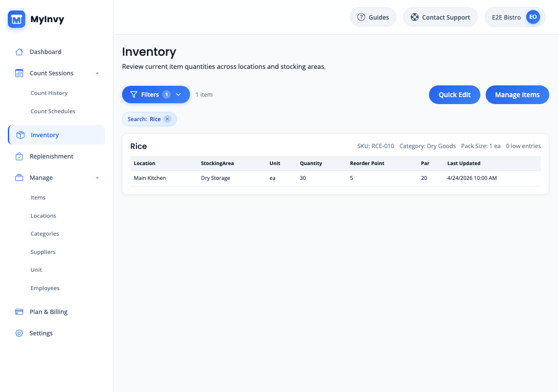The width and height of the screenshot is (558, 392).
Task: Open Unit under Manage
Action: click(x=36, y=270)
